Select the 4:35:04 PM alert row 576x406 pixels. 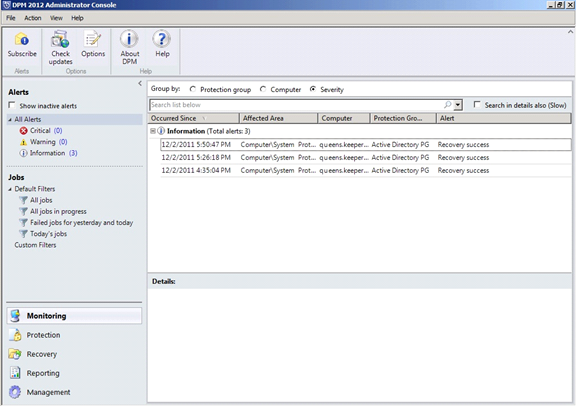coord(366,170)
